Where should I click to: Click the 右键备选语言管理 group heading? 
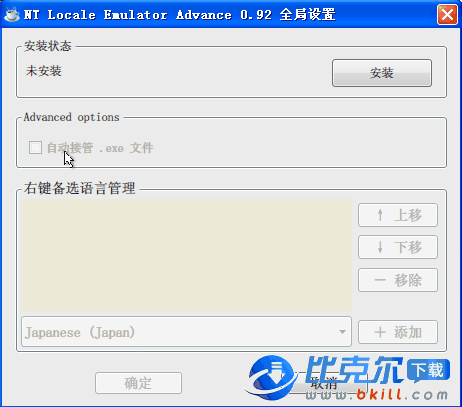coord(80,188)
